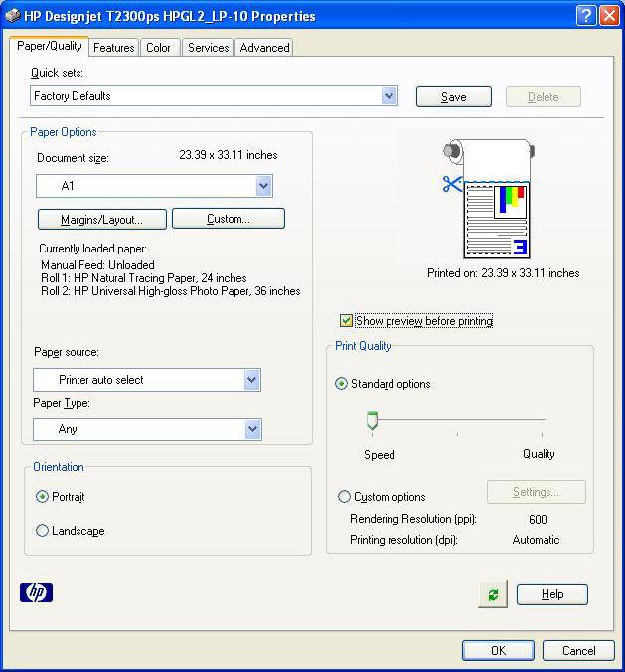Go to the Advanced tab
This screenshot has width=625, height=672.
pyautogui.click(x=264, y=47)
